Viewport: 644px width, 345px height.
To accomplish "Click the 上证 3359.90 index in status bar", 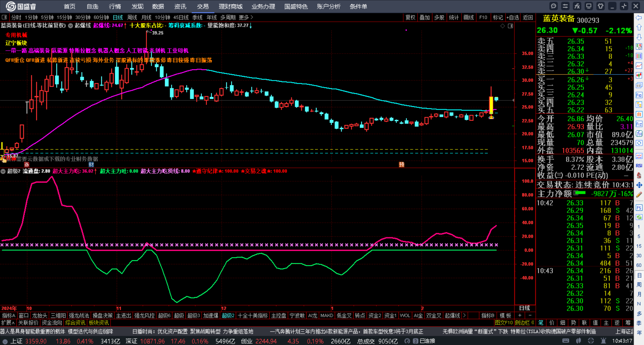I will tap(29, 341).
